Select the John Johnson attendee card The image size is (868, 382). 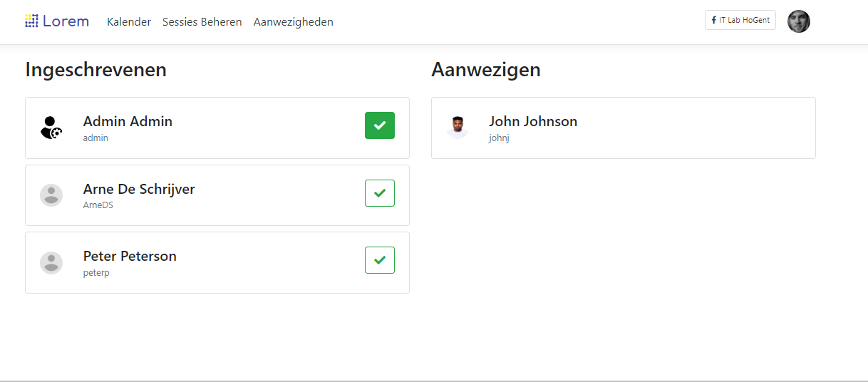coord(623,128)
